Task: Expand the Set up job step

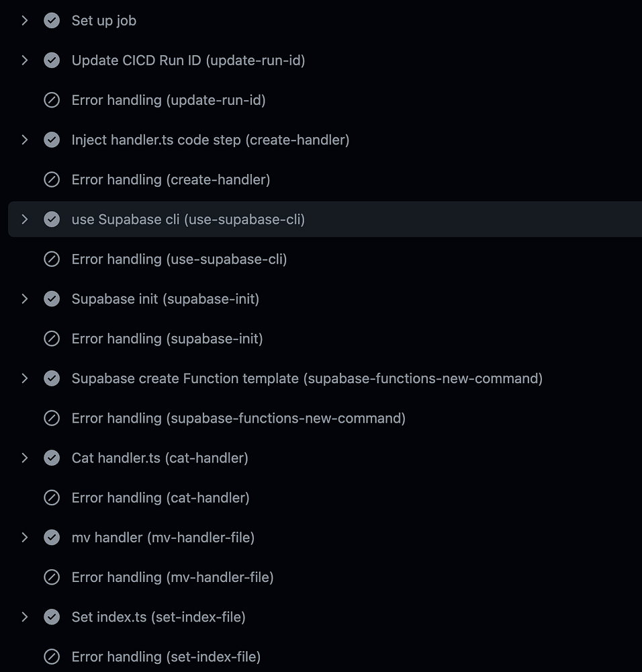Action: 25,21
